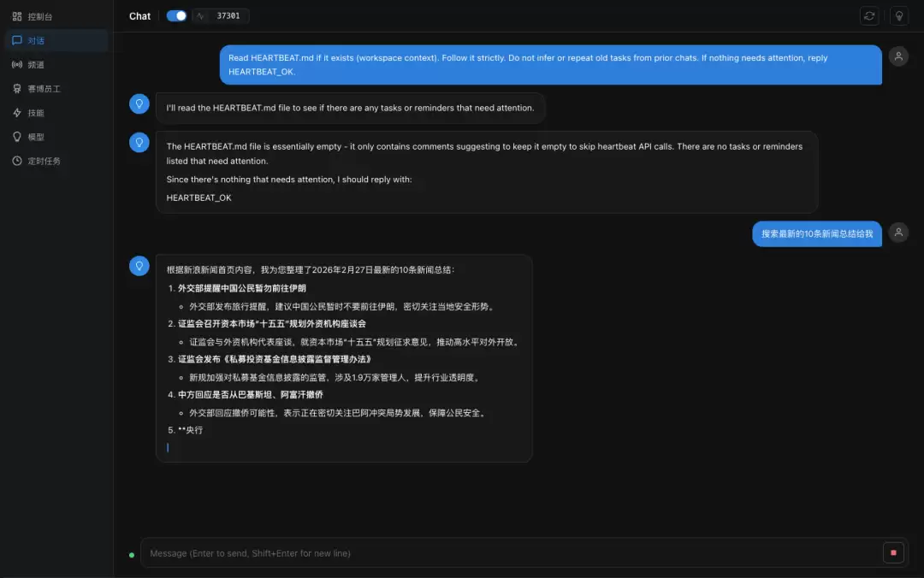Toggle the blue switch beside Chat

pyautogui.click(x=176, y=16)
